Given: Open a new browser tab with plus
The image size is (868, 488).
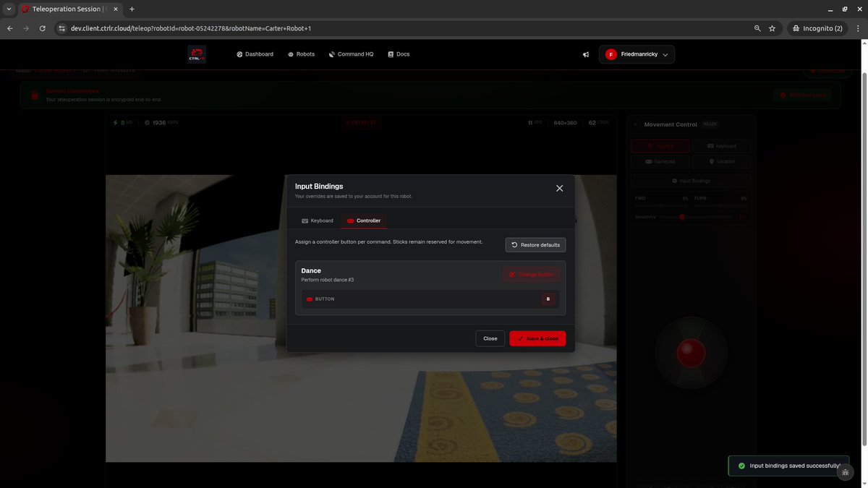Looking at the screenshot, I should (x=132, y=9).
